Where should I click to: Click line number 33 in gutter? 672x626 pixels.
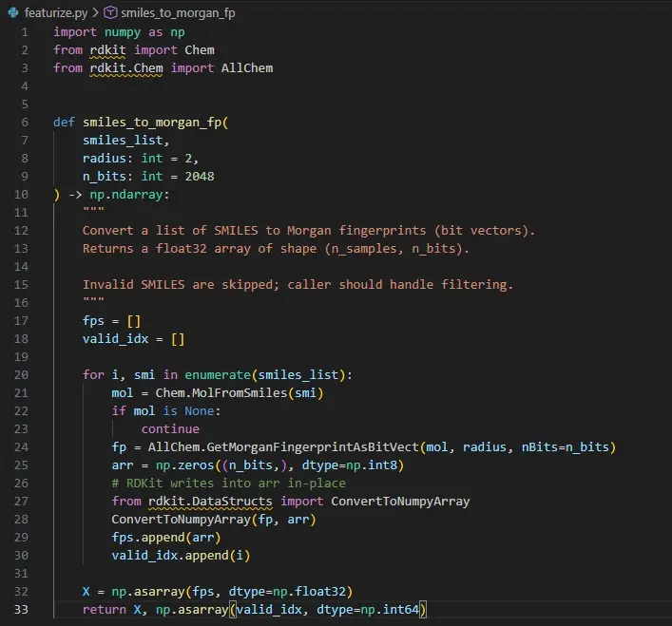[22, 609]
